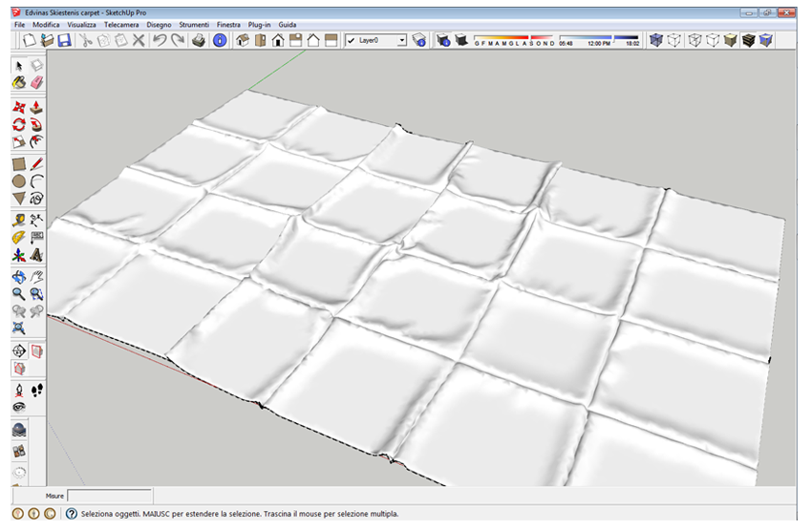Choose the Polygon tool
This screenshot has width=812, height=530.
(x=19, y=199)
